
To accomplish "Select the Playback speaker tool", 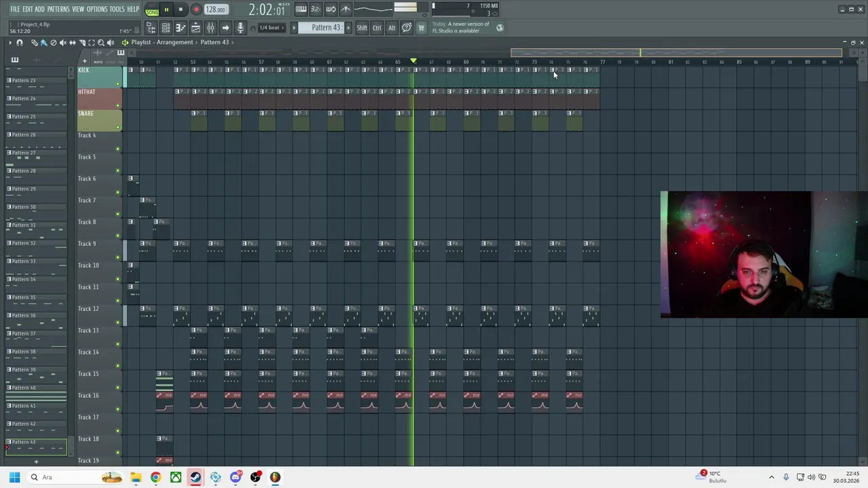I will point(111,43).
